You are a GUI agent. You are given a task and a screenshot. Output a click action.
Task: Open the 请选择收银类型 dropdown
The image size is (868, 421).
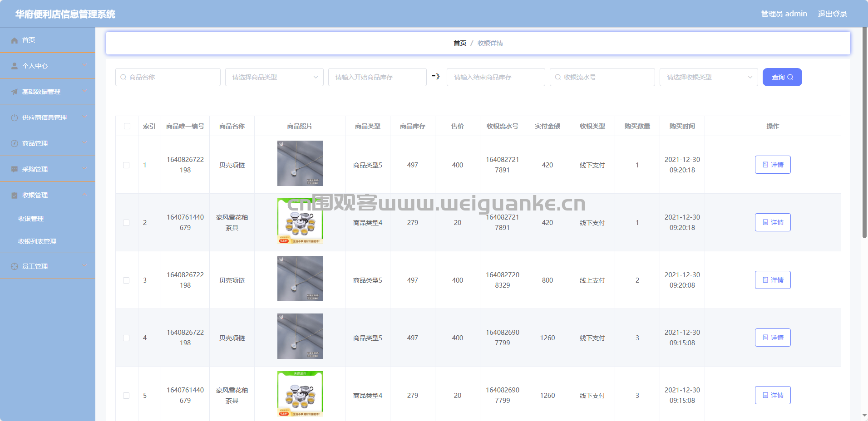point(709,77)
